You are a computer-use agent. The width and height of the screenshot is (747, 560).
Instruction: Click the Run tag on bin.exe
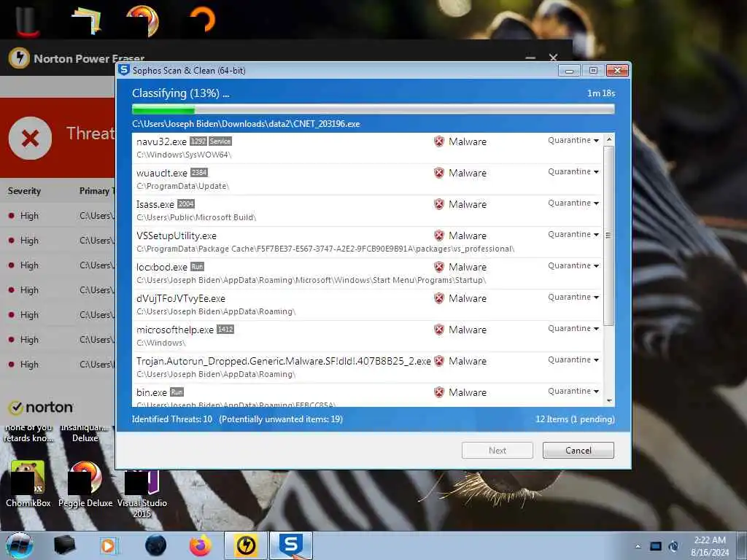pos(177,392)
